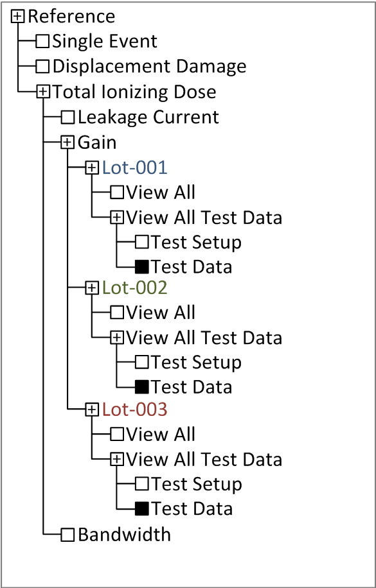Uncheck filled Test Data box under Lot-003
The image size is (376, 588).
click(x=142, y=509)
